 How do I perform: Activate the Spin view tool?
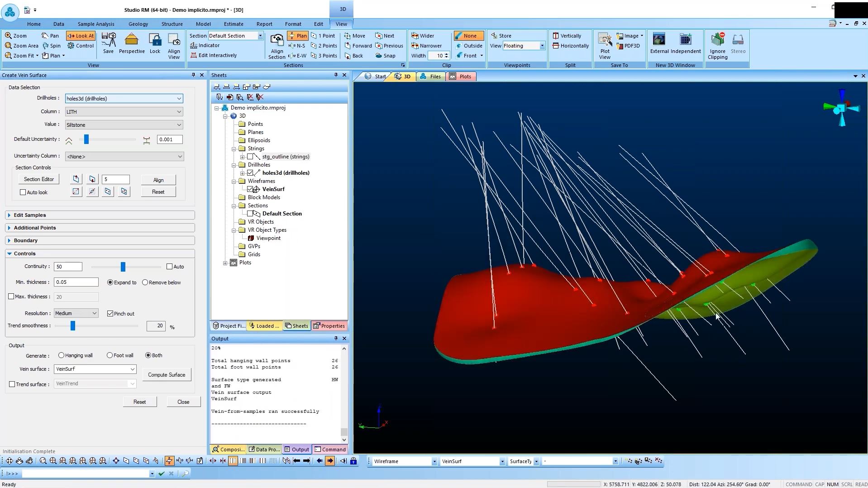pos(52,46)
